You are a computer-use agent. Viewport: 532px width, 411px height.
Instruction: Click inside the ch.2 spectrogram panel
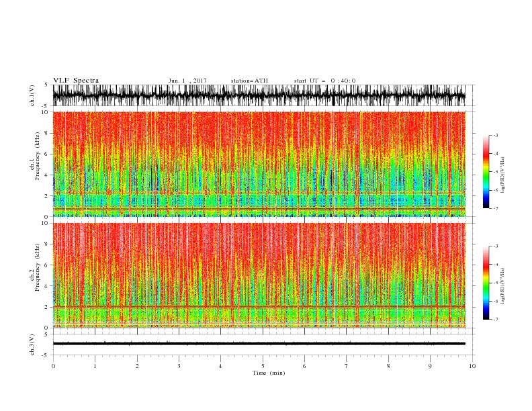(x=259, y=275)
